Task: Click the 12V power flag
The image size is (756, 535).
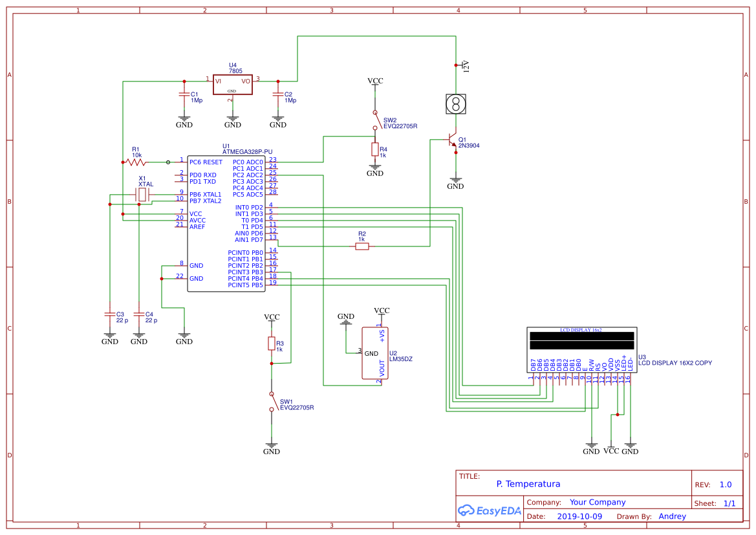Action: [x=462, y=65]
